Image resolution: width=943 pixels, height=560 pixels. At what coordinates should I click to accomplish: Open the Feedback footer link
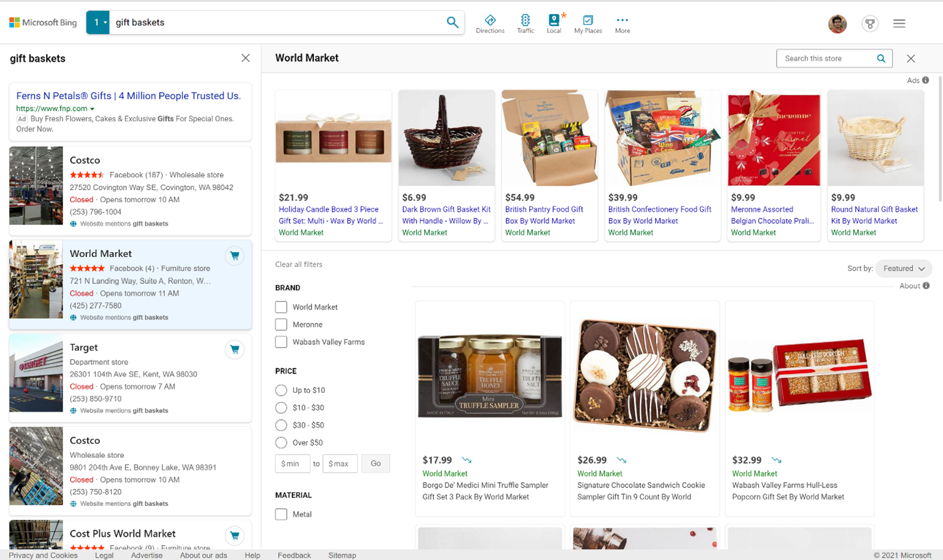pos(294,556)
